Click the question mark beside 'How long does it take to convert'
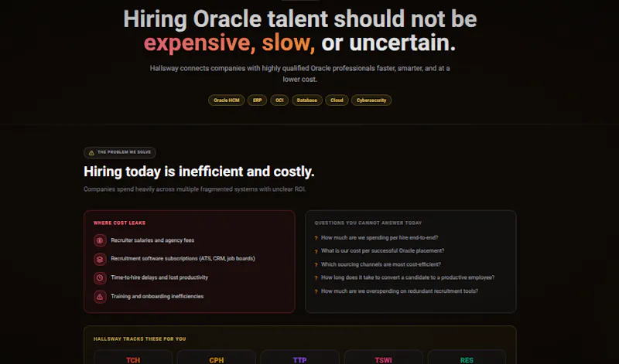 tap(316, 278)
